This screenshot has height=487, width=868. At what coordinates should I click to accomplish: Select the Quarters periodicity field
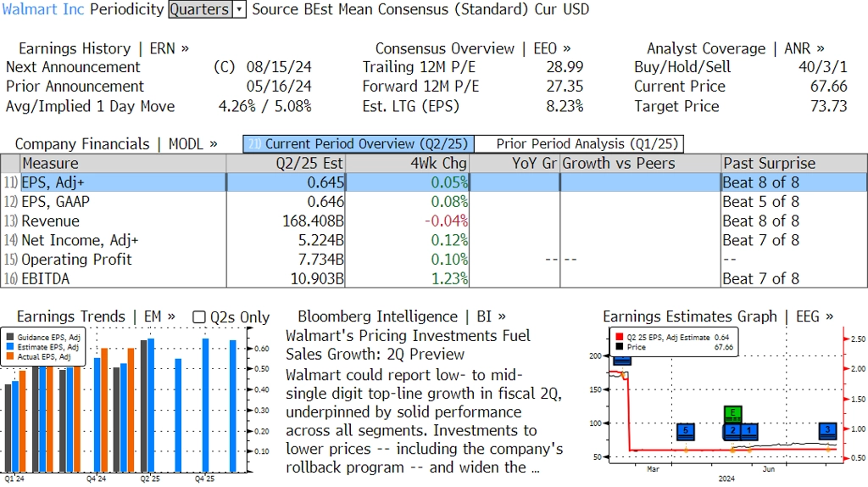point(200,9)
